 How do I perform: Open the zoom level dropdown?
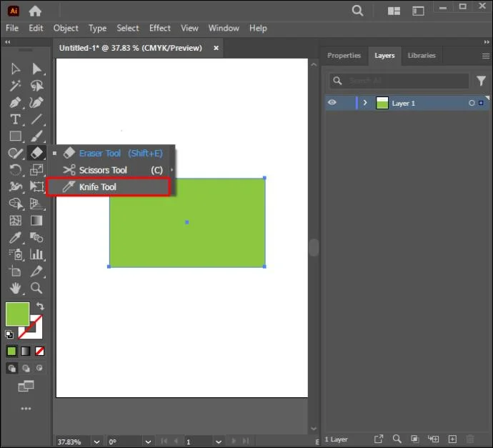coord(97,442)
